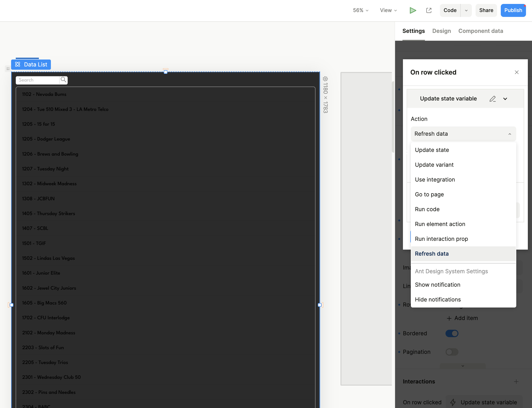Close the On row clicked panel
The height and width of the screenshot is (408, 532).
pos(517,72)
